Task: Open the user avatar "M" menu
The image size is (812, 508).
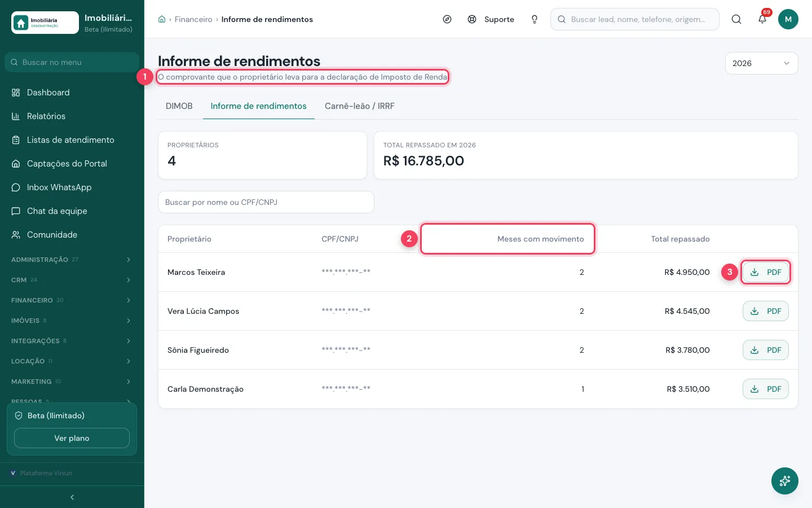Action: coord(788,19)
